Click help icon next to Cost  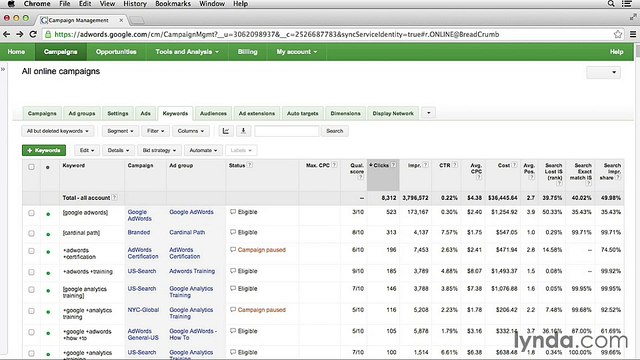tap(515, 165)
